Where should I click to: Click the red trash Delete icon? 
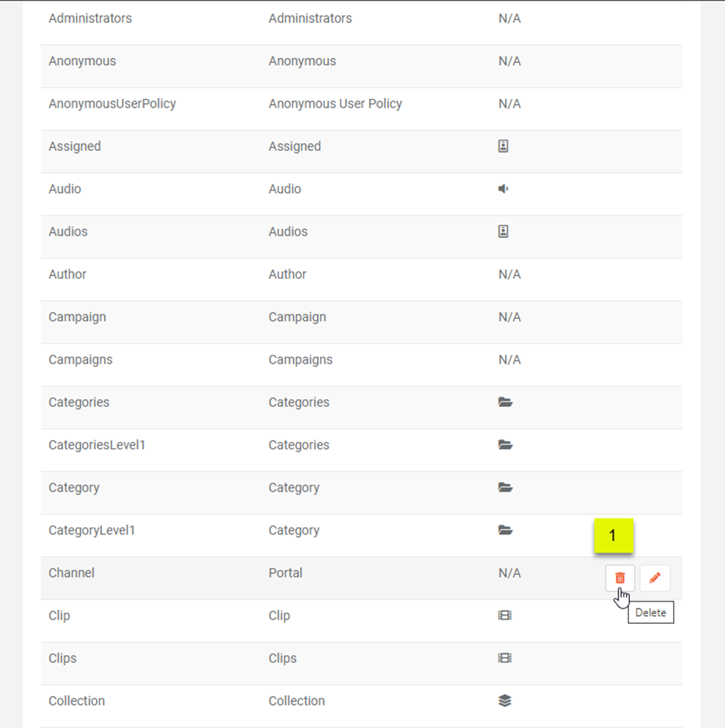[x=619, y=578]
